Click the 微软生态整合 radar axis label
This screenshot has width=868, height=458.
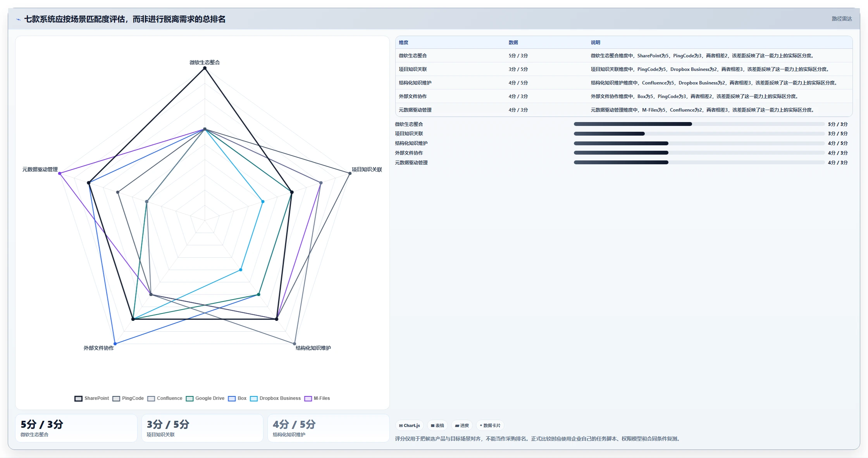pyautogui.click(x=205, y=62)
